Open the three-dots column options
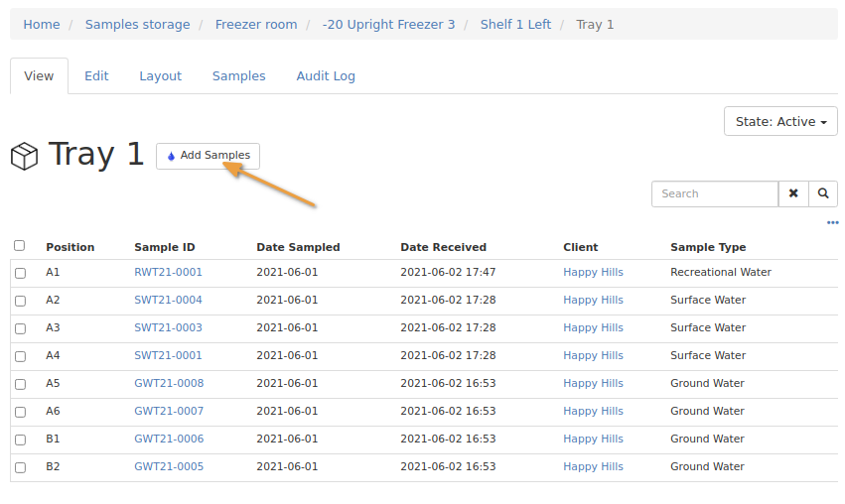This screenshot has width=845, height=504. [x=832, y=223]
